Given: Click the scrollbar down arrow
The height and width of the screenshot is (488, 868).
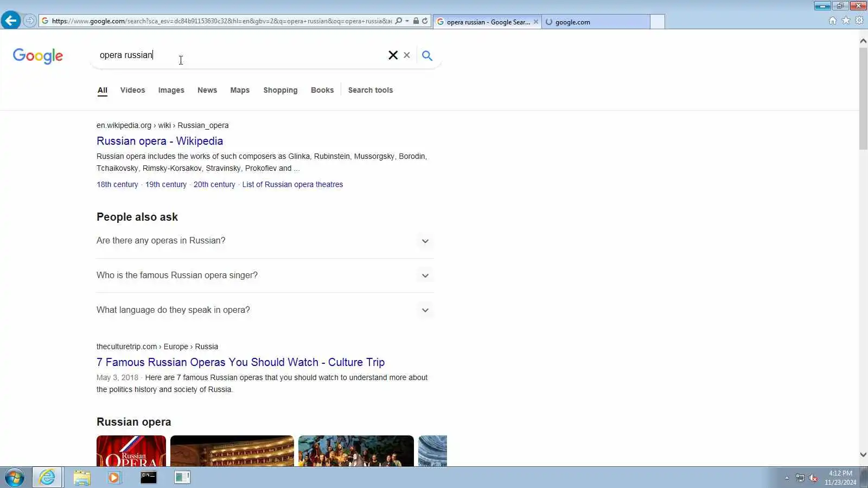Looking at the screenshot, I should 863,455.
